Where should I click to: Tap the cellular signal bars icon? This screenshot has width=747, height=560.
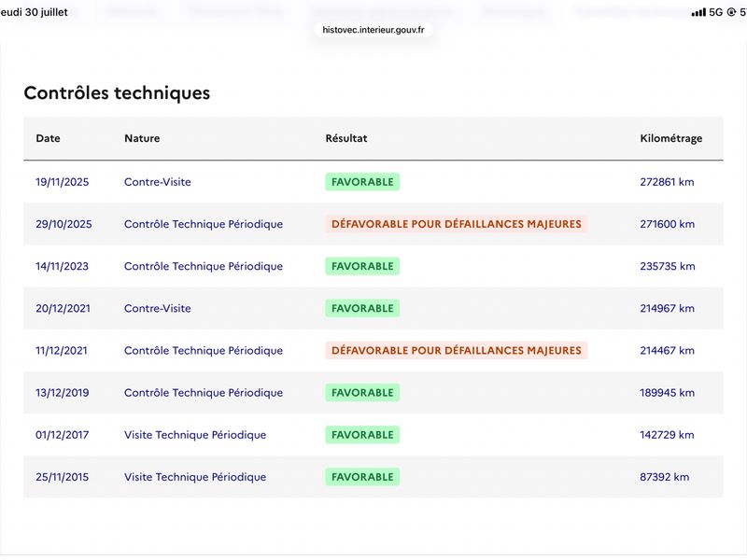[698, 12]
